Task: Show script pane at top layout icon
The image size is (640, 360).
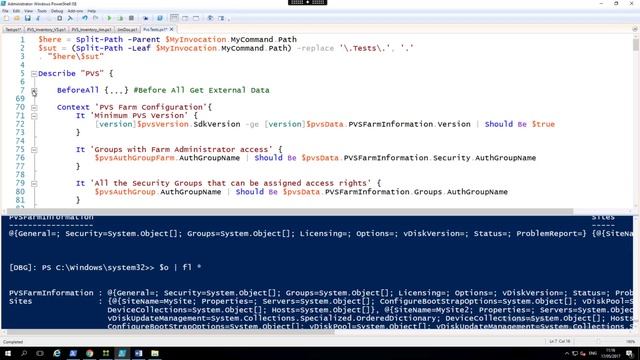Action: click(x=174, y=18)
